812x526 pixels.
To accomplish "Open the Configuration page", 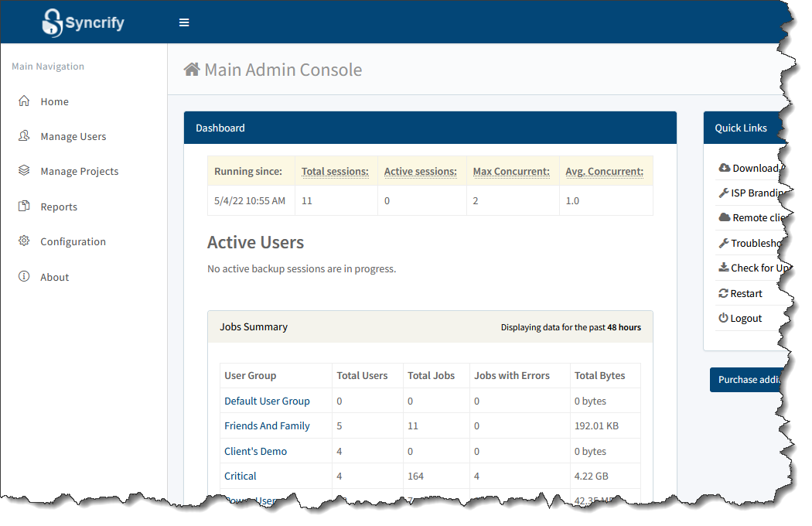I will pyautogui.click(x=73, y=241).
